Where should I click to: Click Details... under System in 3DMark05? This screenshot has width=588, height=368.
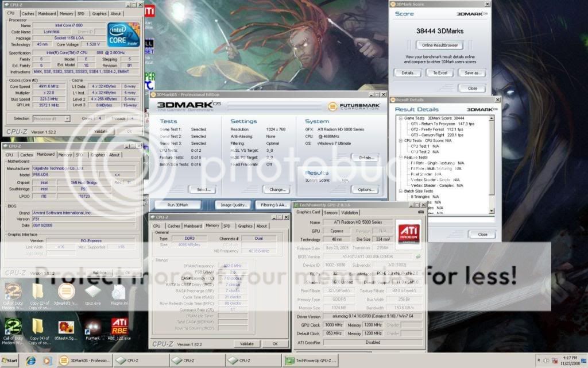point(366,158)
